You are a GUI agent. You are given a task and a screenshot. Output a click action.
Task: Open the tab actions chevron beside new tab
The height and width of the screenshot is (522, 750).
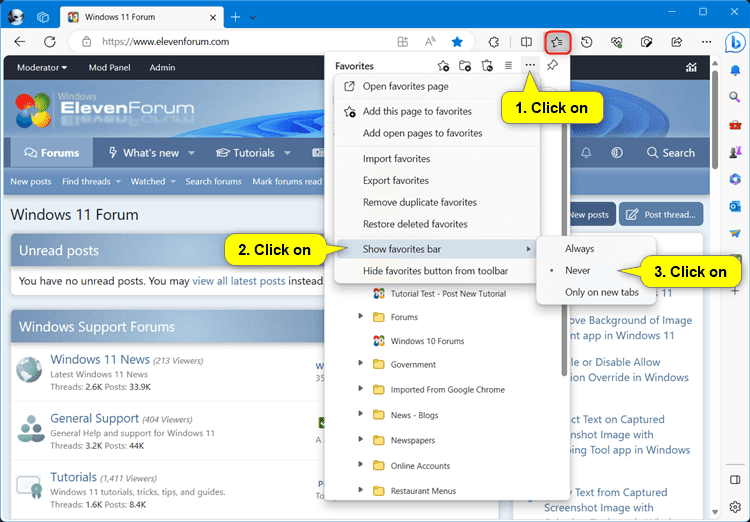[x=253, y=18]
